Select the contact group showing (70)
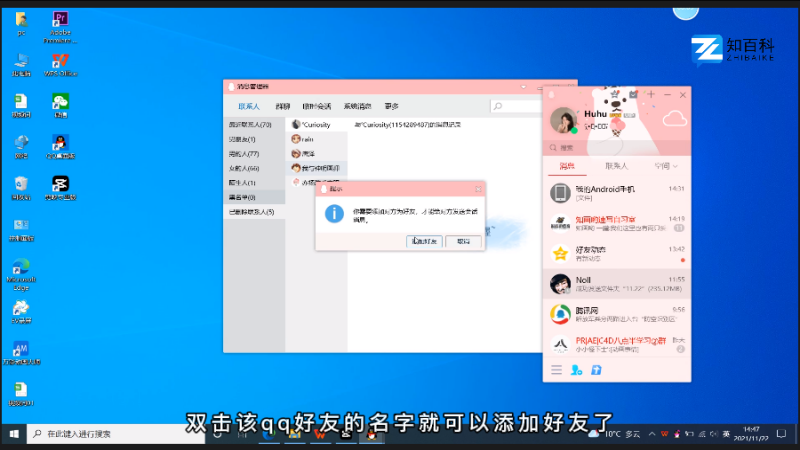Viewport: 800px width, 450px height. point(254,124)
